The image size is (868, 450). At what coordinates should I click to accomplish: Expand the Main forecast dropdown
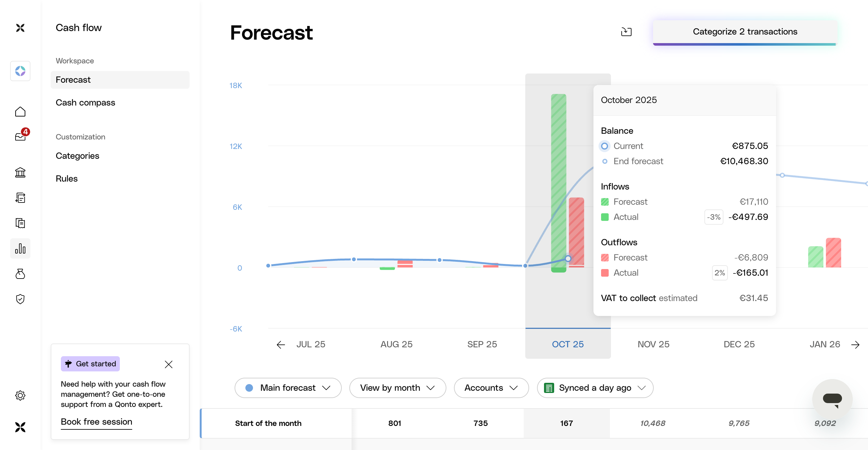click(x=288, y=388)
